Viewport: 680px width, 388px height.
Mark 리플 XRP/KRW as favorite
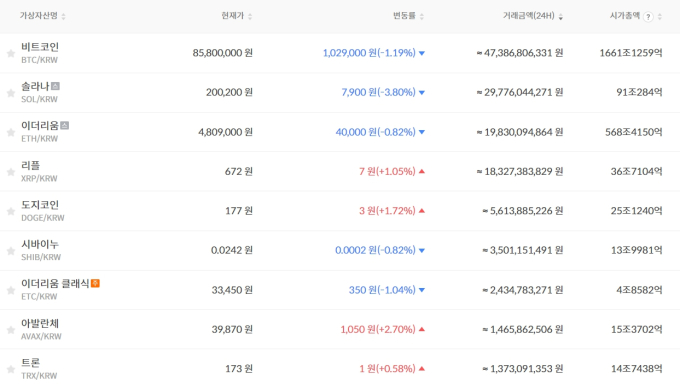[11, 172]
